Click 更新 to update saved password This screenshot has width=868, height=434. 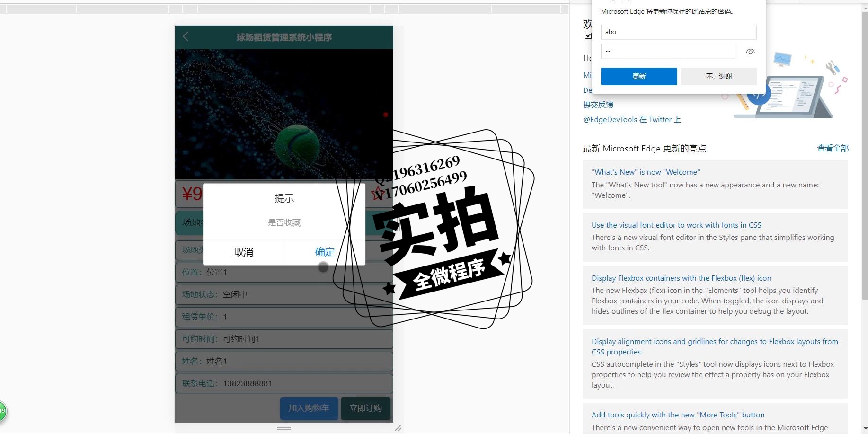(639, 76)
